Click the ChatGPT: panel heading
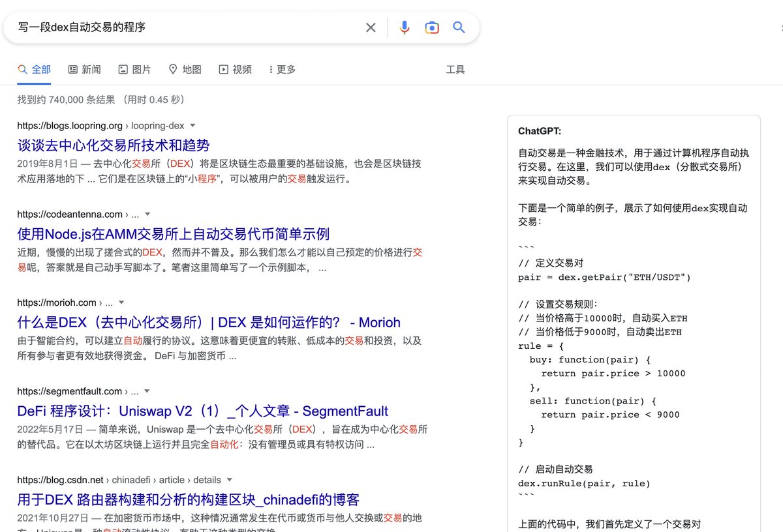This screenshot has height=532, width=783. [x=540, y=131]
